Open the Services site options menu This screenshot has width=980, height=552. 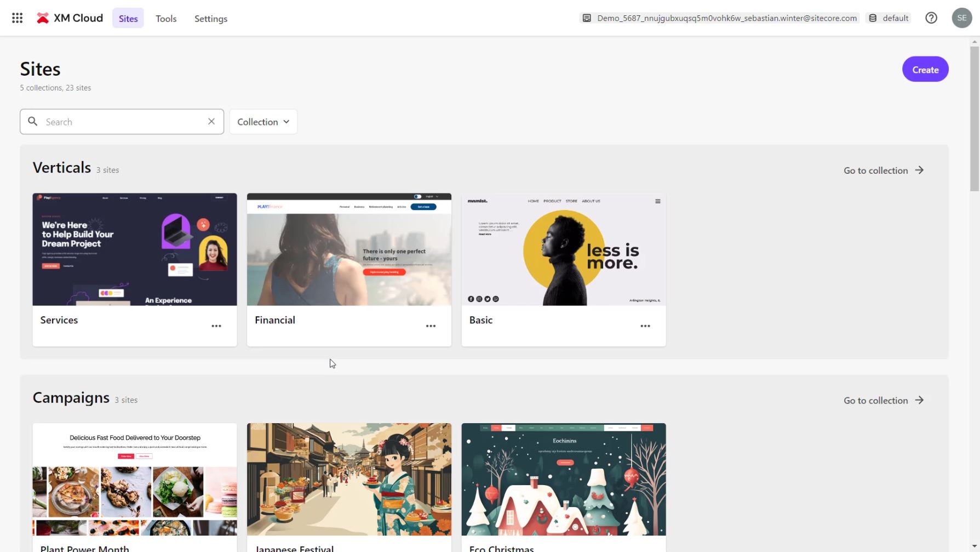(216, 326)
